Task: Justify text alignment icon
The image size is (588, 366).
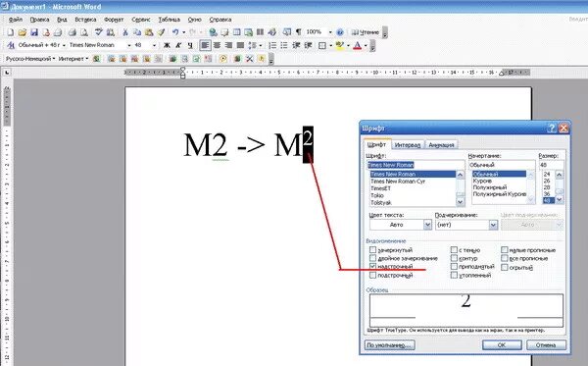Action: pos(240,45)
